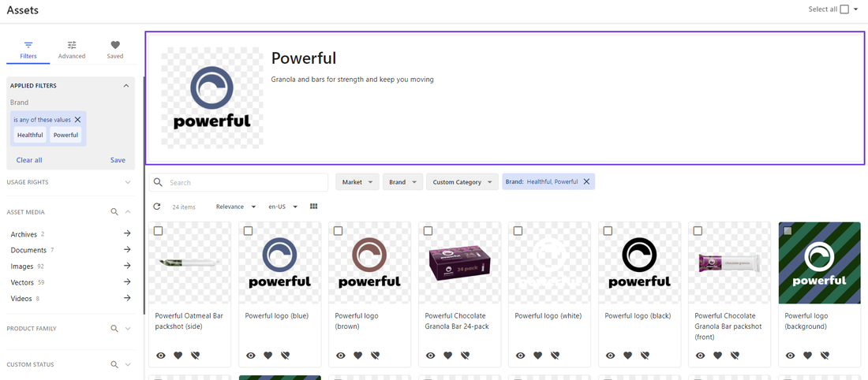Open the Brand dropdown
Viewport: 868px width, 380px height.
pyautogui.click(x=402, y=182)
